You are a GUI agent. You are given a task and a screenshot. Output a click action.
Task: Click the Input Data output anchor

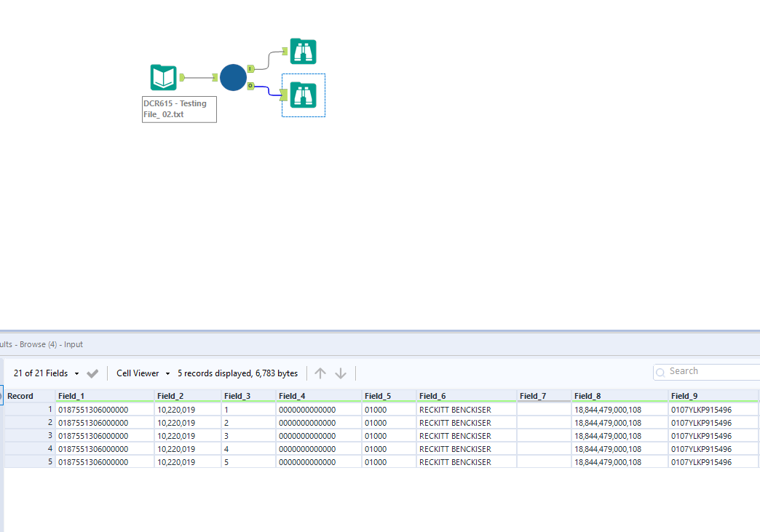(182, 77)
